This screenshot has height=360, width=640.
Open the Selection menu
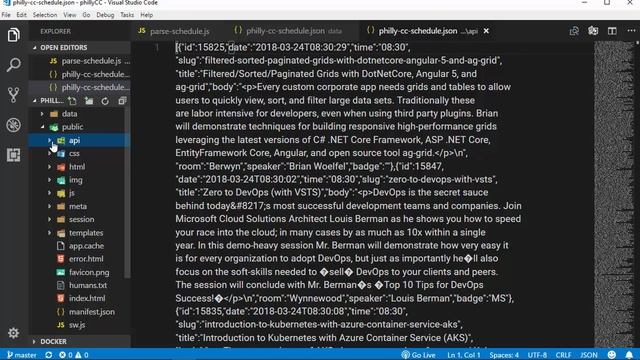45,15
